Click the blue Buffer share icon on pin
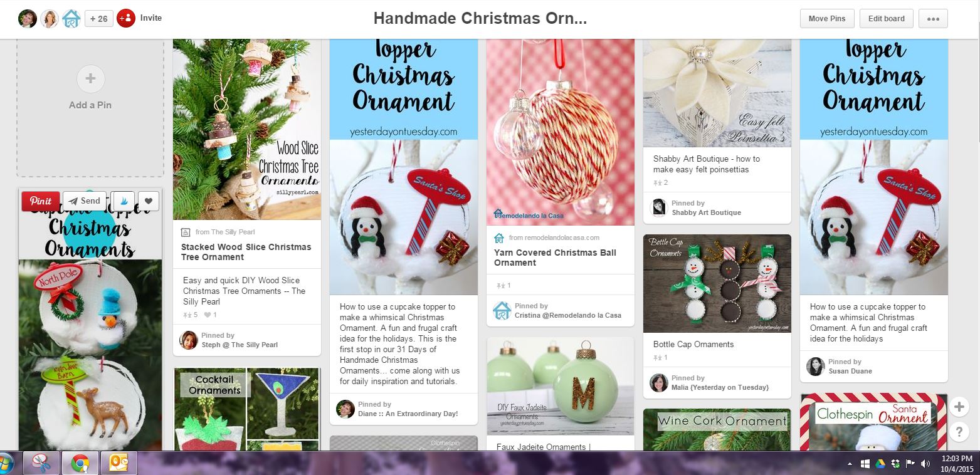980x475 pixels. click(123, 201)
